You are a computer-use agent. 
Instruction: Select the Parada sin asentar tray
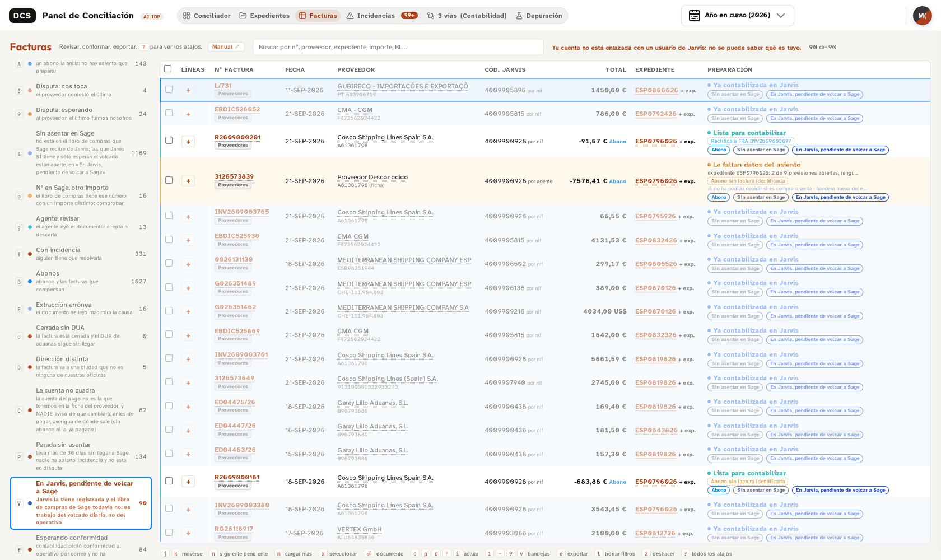(x=81, y=456)
